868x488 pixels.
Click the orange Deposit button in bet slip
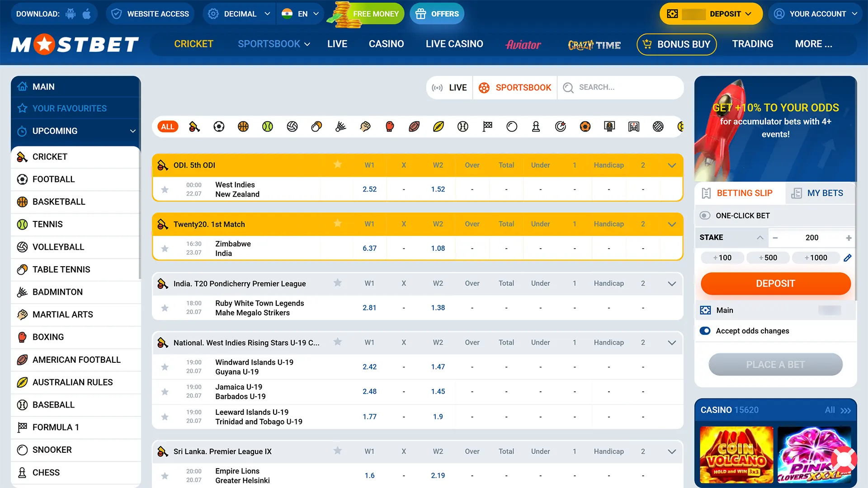click(x=776, y=284)
